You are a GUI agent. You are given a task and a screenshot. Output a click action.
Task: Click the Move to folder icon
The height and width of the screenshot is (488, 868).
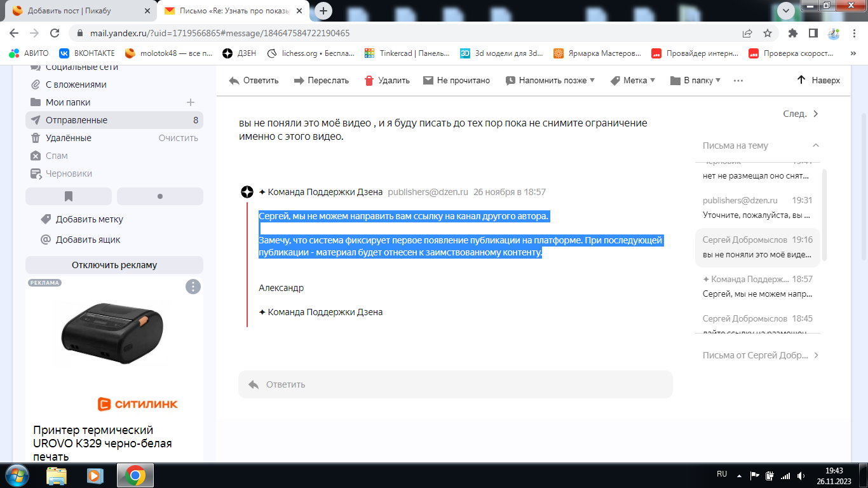[675, 81]
